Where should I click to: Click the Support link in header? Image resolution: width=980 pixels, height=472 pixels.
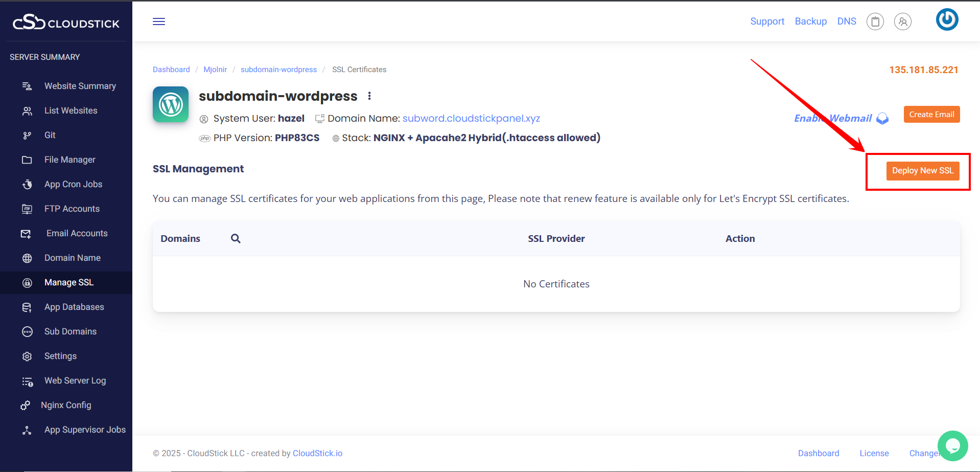(x=767, y=21)
